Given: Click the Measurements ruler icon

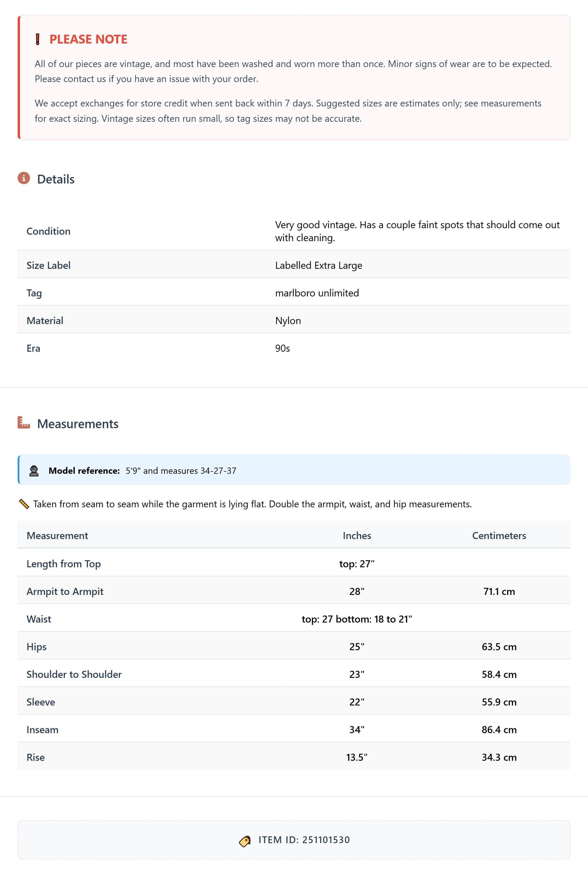Looking at the screenshot, I should (24, 422).
